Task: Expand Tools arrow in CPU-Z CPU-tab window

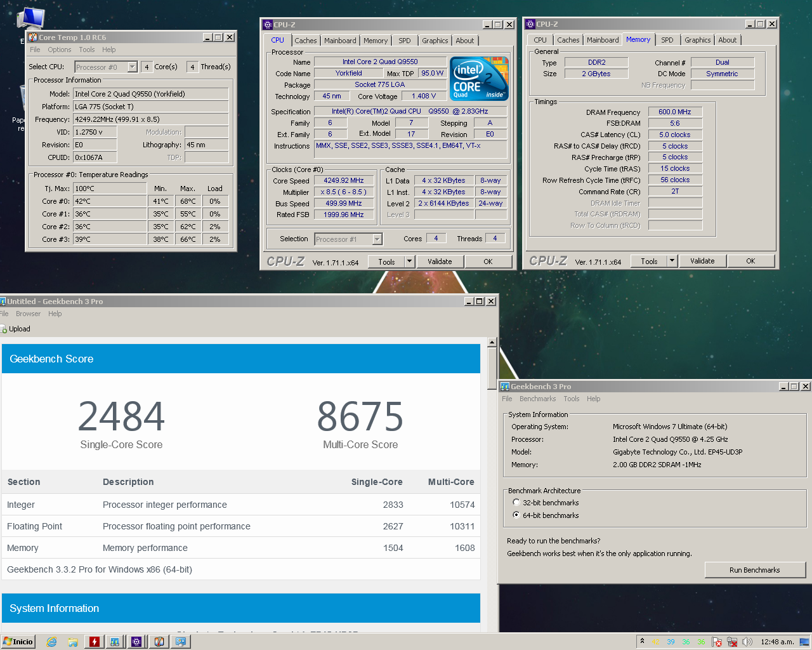Action: pyautogui.click(x=409, y=262)
